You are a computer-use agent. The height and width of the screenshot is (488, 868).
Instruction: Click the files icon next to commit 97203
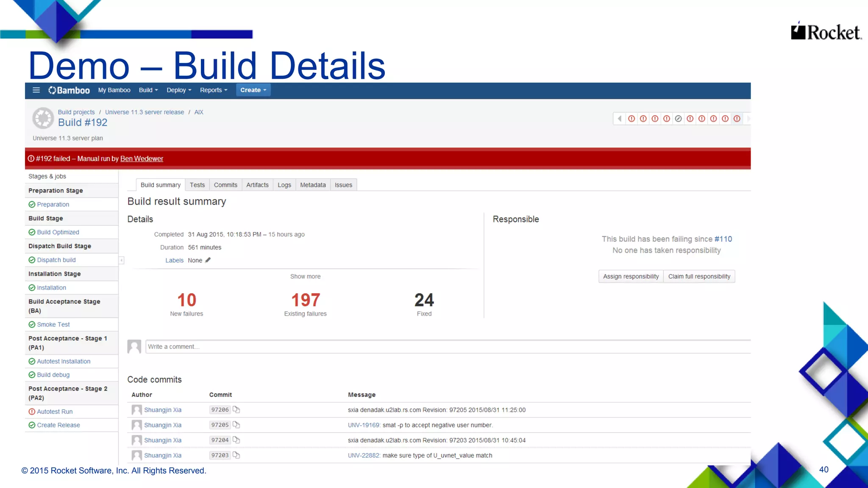tap(236, 455)
